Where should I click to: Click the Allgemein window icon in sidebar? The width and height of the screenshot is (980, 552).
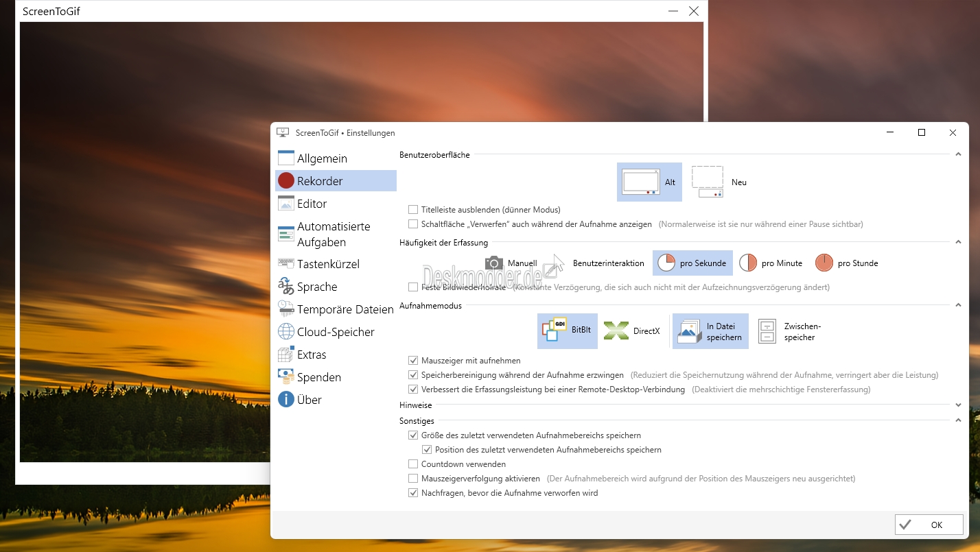[x=286, y=158]
